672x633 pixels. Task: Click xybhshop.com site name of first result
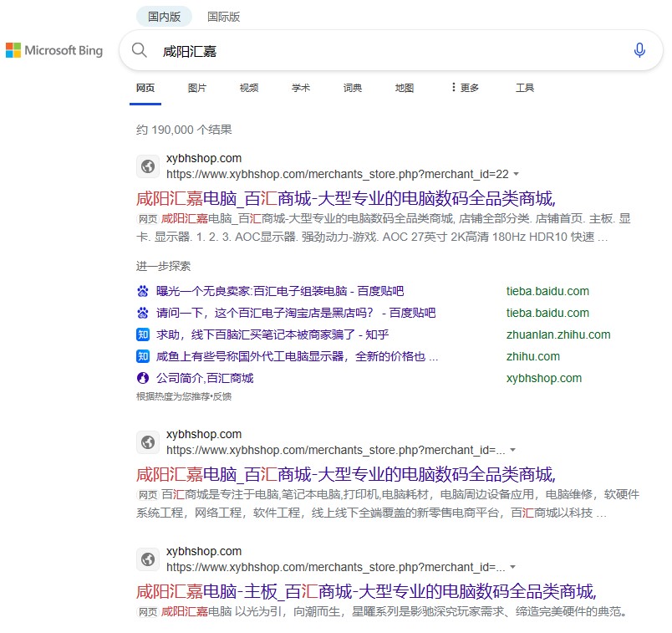click(204, 158)
